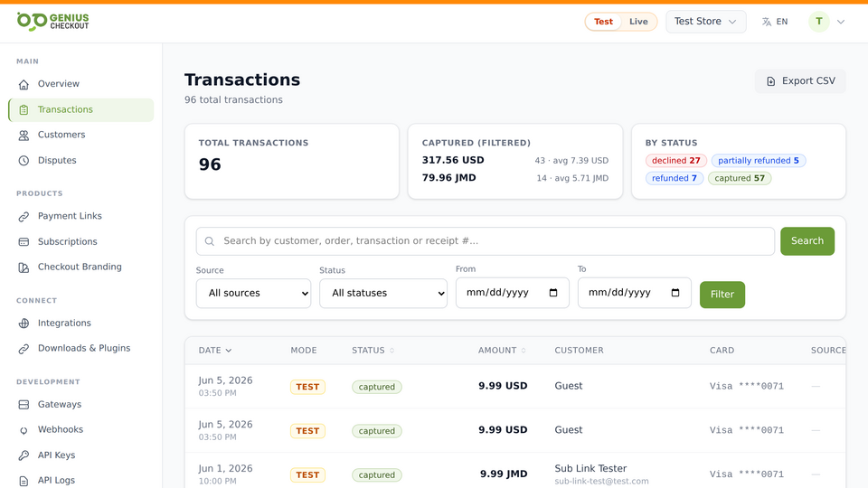Go to Integrations page
The image size is (868, 488).
coord(81,324)
